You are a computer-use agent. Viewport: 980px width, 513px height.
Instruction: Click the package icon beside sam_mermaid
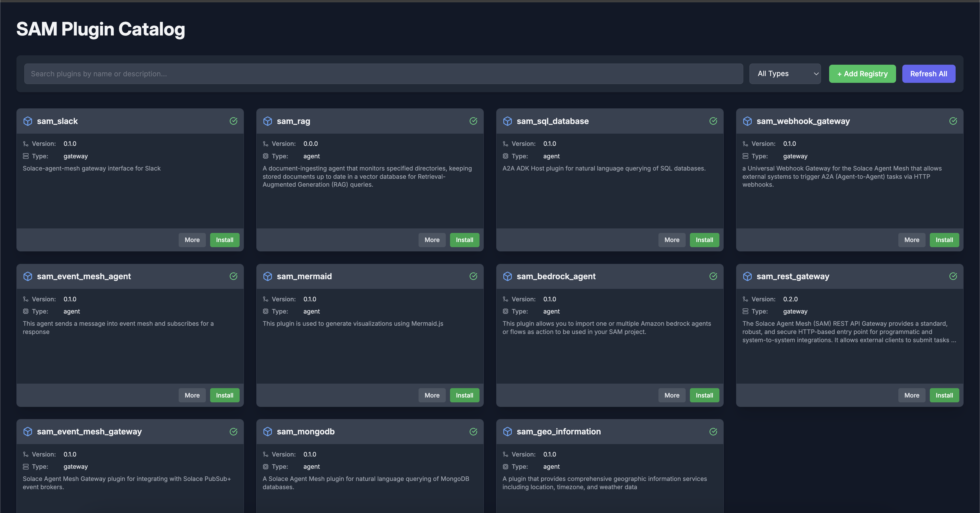pyautogui.click(x=267, y=276)
